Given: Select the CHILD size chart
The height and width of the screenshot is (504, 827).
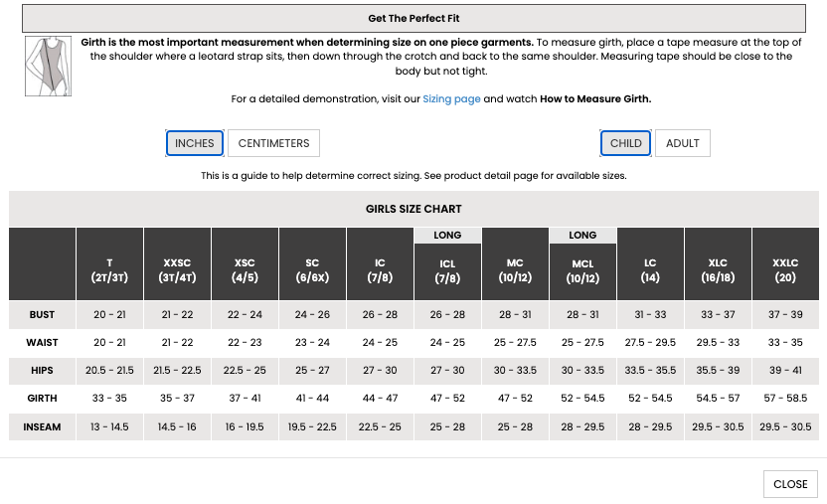Looking at the screenshot, I should click(x=625, y=143).
